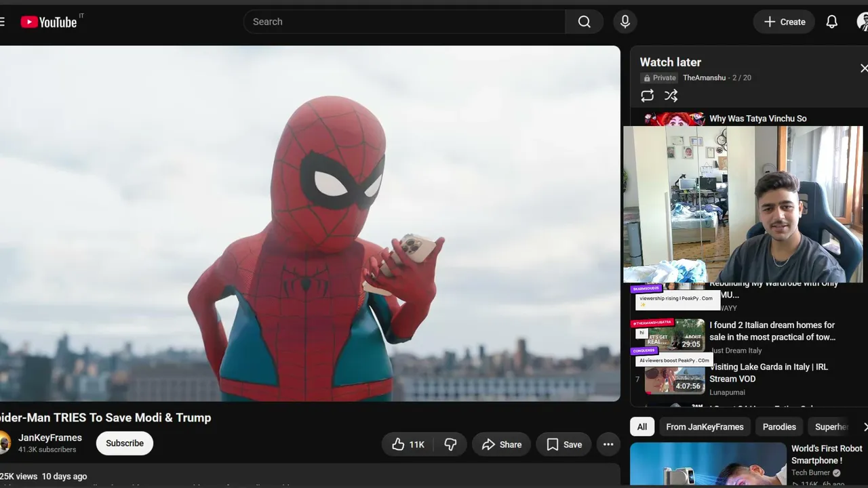The height and width of the screenshot is (488, 868).
Task: Close the Watch later playlist panel
Action: click(863, 68)
